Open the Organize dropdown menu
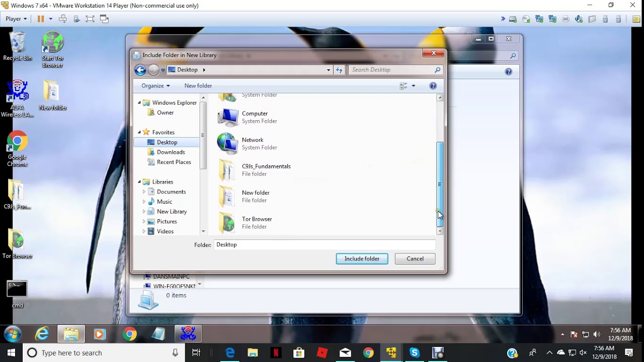644x362 pixels. pyautogui.click(x=155, y=86)
